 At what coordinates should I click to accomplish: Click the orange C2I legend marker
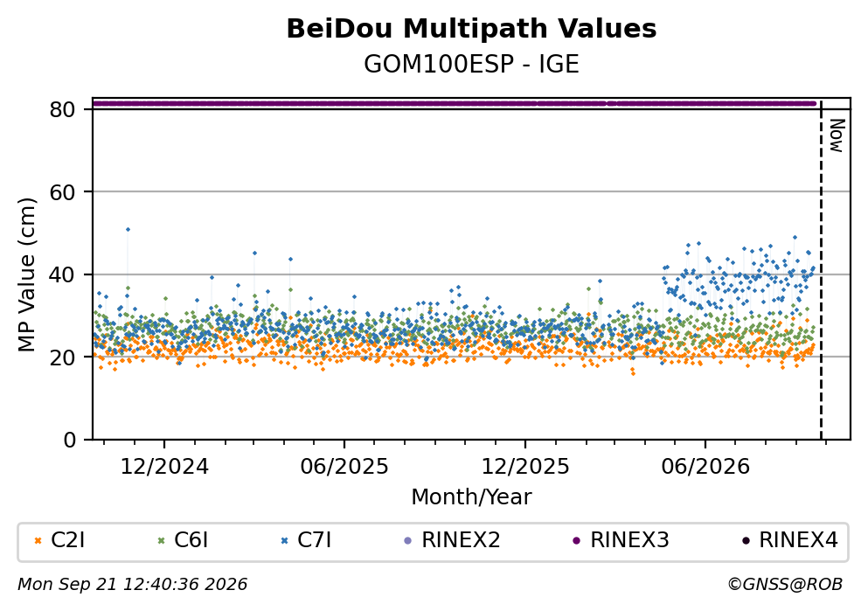pyautogui.click(x=38, y=541)
